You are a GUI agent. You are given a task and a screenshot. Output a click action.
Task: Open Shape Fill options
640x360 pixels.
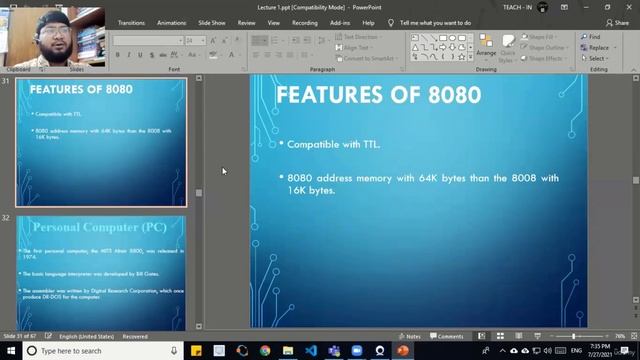click(x=539, y=37)
